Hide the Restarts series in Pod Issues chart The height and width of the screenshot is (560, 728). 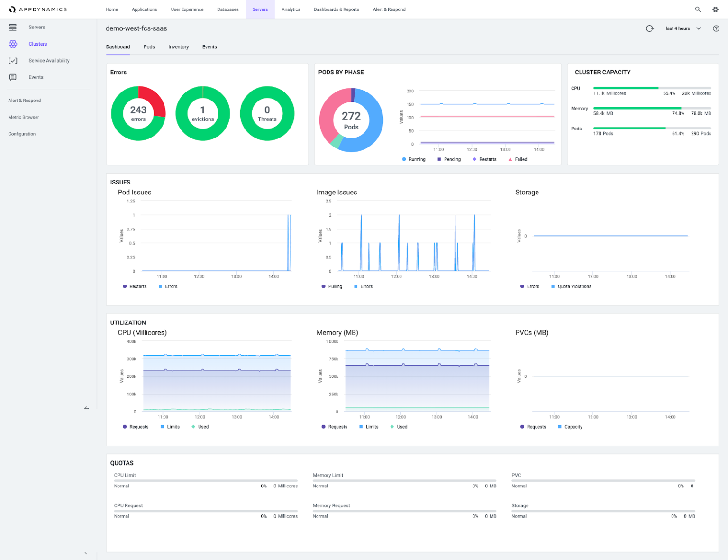tap(135, 286)
